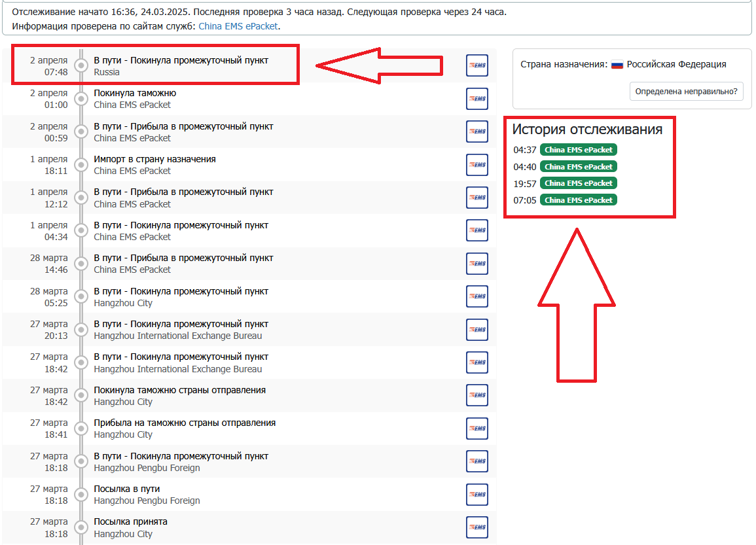The height and width of the screenshot is (545, 756).
Task: Click the 1 апреля 12:12 date
Action: tap(48, 198)
